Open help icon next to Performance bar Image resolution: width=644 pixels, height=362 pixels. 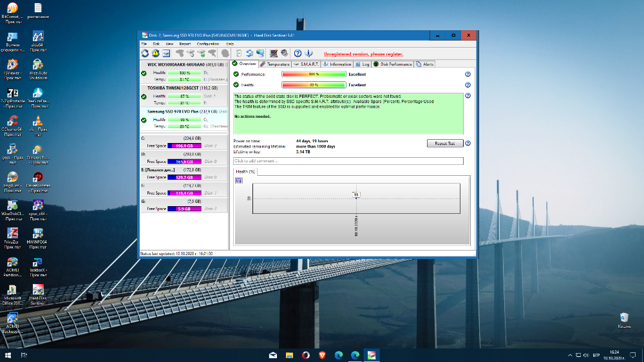tap(468, 74)
